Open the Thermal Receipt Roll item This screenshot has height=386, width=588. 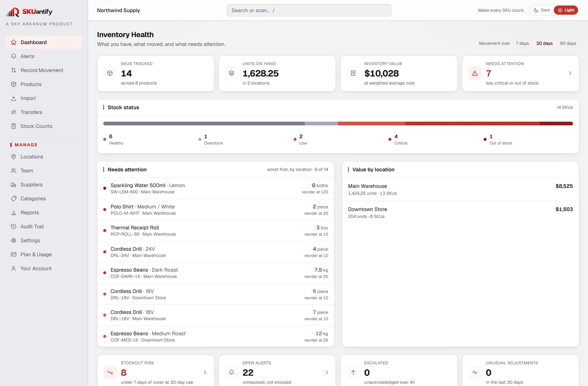216,231
